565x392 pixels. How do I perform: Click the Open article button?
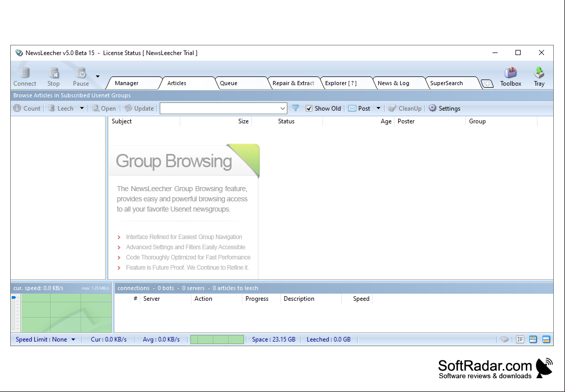pyautogui.click(x=104, y=109)
